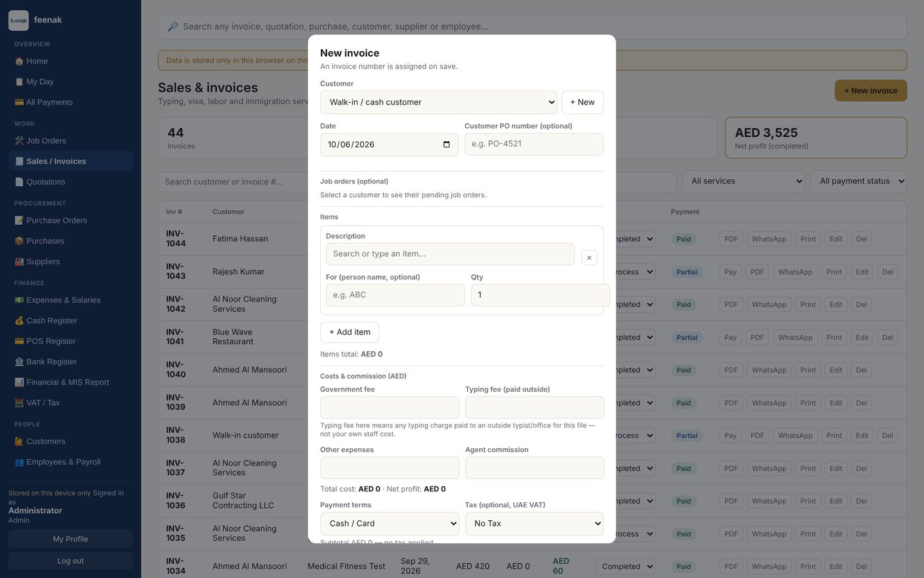Click the global search bar
This screenshot has height=578, width=924.
tap(533, 27)
